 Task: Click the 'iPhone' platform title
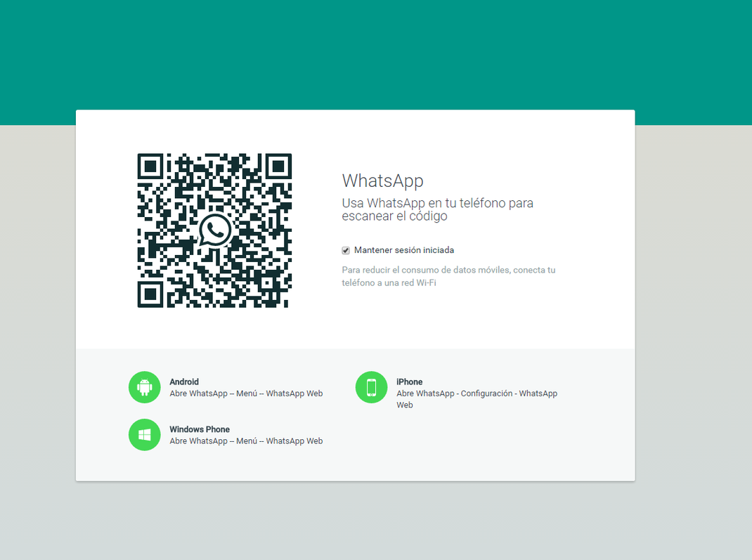pos(410,382)
